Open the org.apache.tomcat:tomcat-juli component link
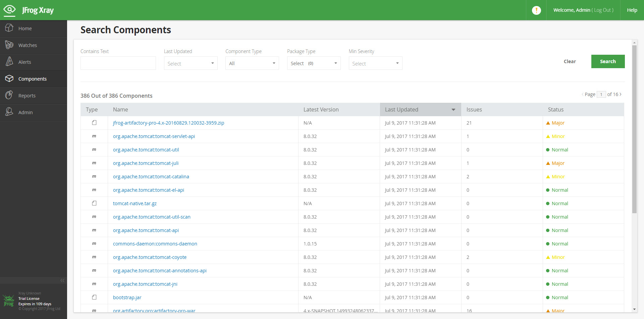This screenshot has height=319, width=644. tap(146, 163)
